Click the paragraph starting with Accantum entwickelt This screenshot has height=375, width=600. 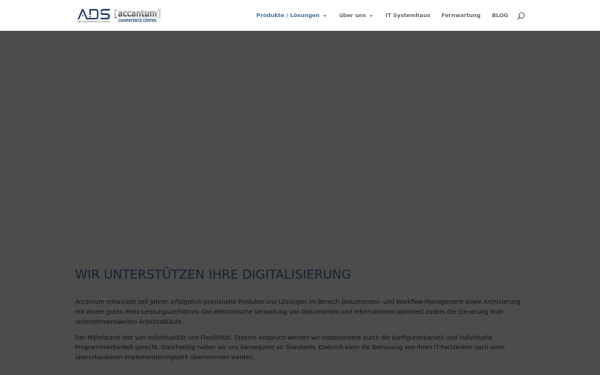pyautogui.click(x=298, y=311)
